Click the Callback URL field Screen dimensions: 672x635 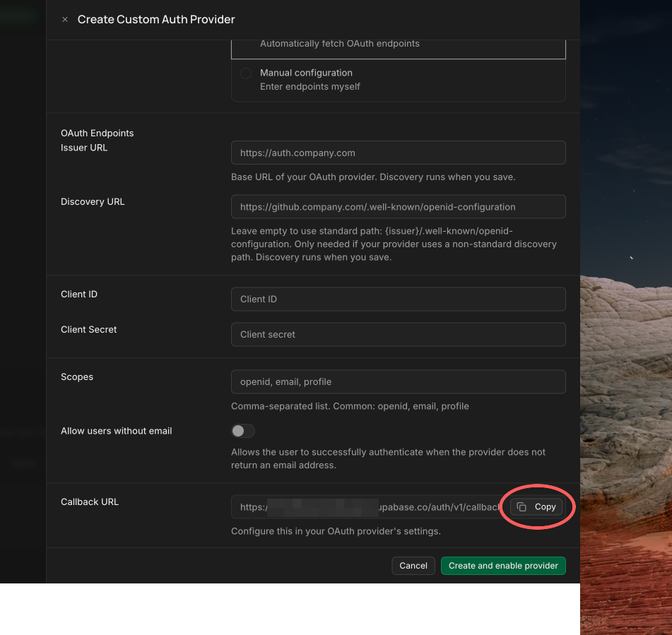tap(398, 507)
